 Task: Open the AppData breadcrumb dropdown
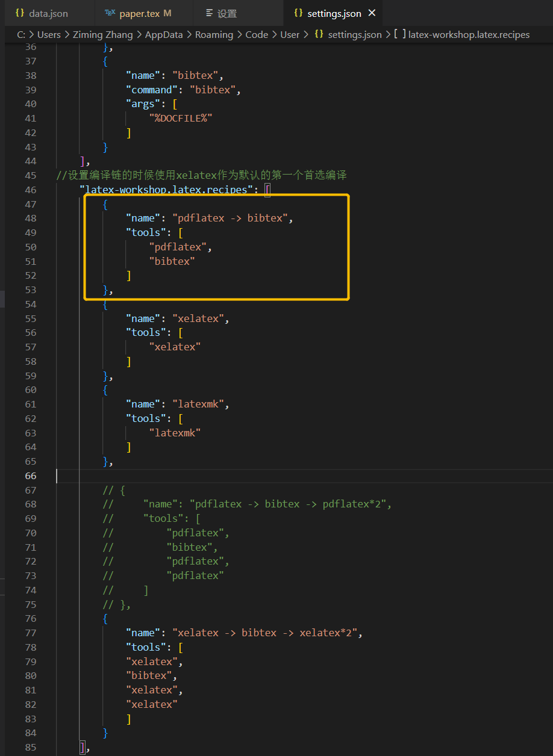[163, 34]
